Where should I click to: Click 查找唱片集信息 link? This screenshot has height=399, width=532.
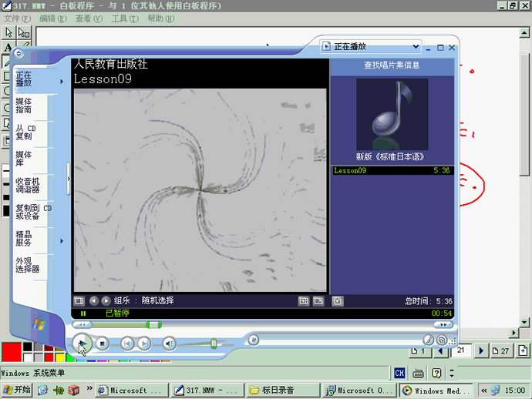392,65
